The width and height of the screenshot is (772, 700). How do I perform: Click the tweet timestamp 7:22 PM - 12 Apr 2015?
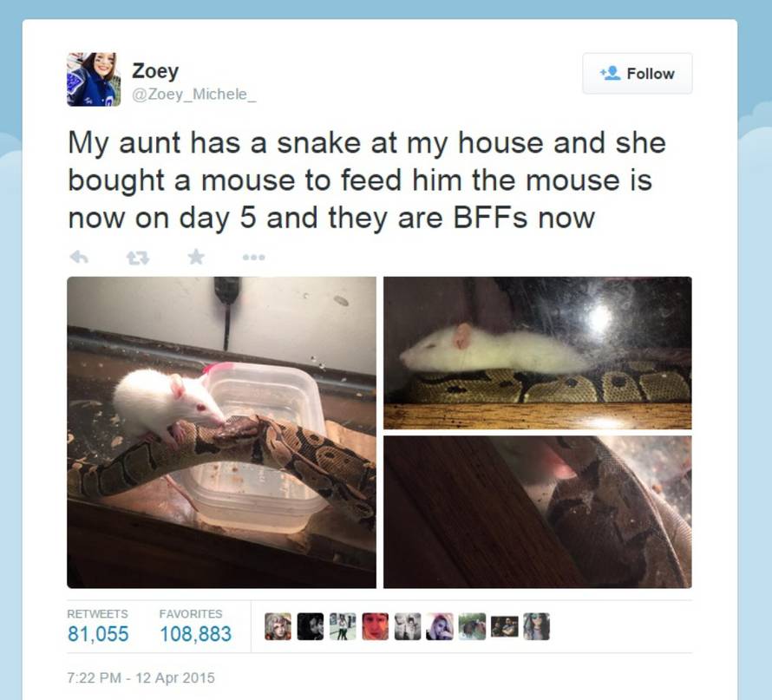pos(141,677)
